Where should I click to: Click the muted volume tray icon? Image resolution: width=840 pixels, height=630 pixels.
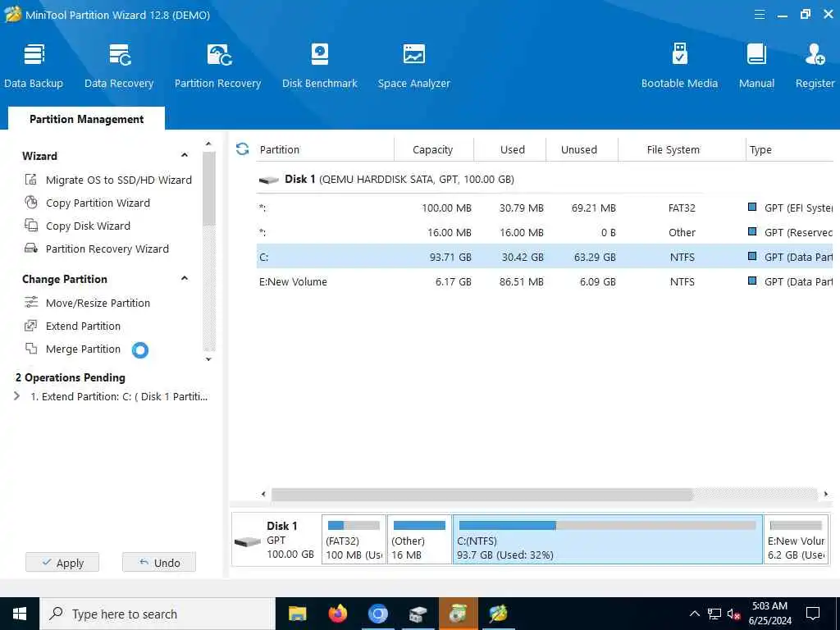pos(733,614)
